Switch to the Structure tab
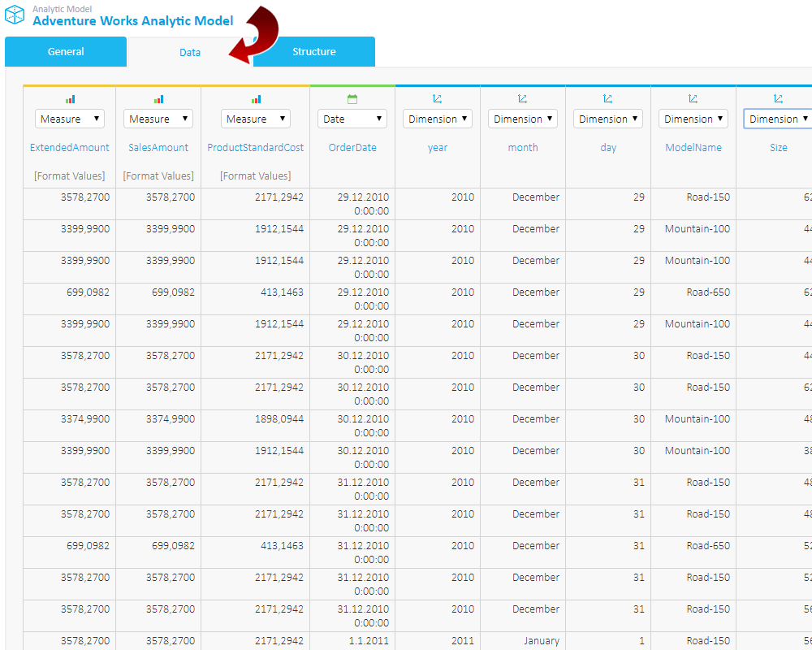Image resolution: width=812 pixels, height=650 pixels. (x=314, y=52)
